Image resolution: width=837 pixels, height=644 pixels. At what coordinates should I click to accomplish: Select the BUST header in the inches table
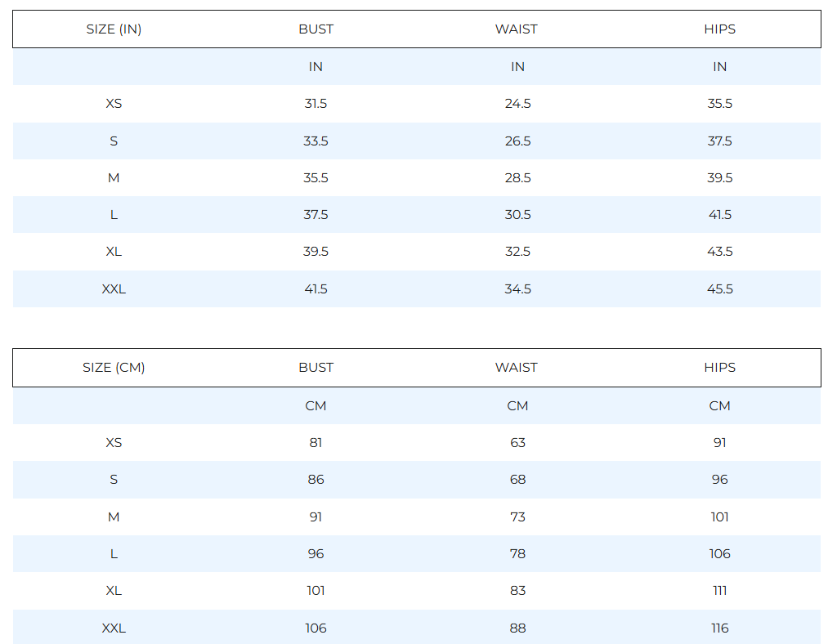316,29
